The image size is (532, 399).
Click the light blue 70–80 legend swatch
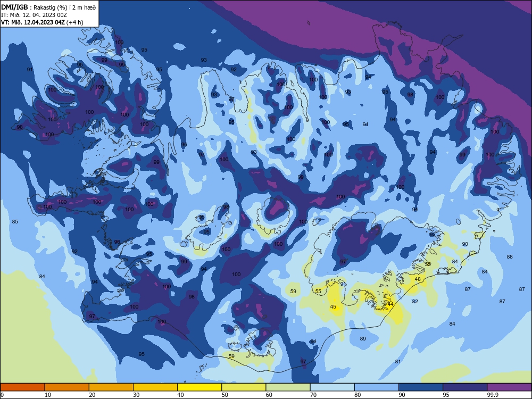coord(332,387)
